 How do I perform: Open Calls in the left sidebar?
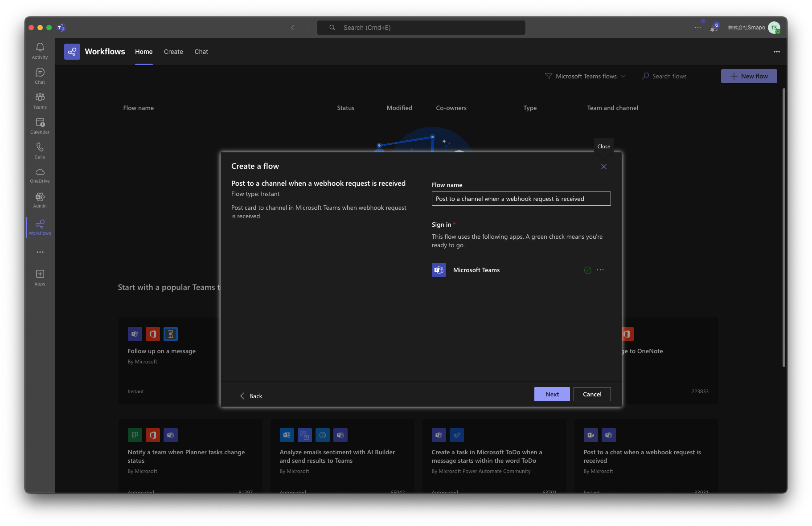[40, 151]
